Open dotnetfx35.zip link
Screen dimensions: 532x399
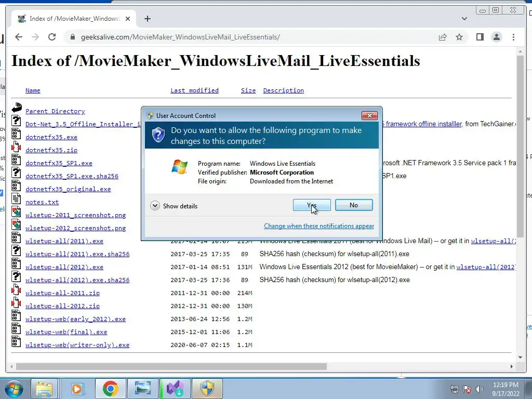51,150
